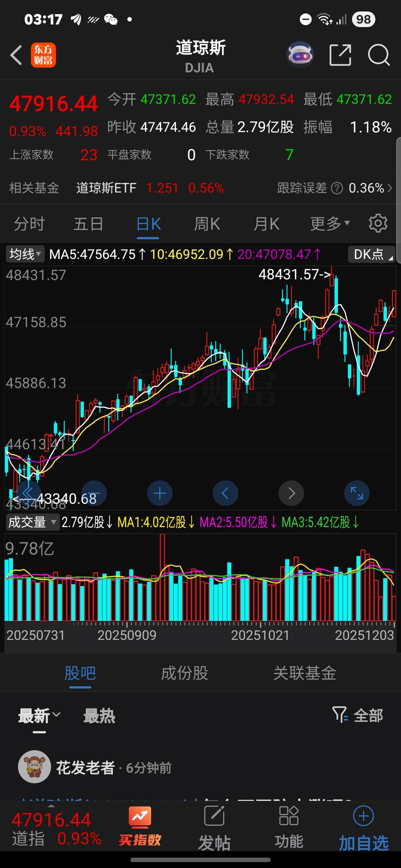
Task: Tap 上涨家数 count 23
Action: coord(89,155)
